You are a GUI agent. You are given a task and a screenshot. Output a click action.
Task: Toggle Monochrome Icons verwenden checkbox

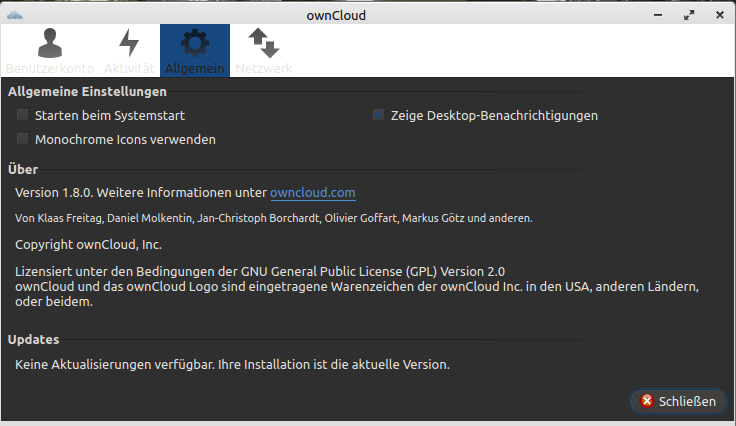pyautogui.click(x=22, y=139)
